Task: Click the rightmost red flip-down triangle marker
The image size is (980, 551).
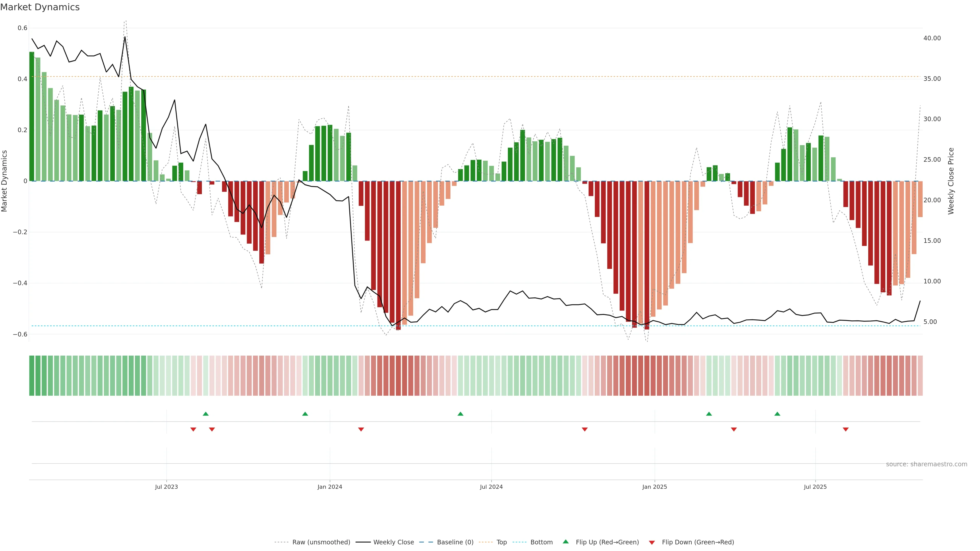Action: [x=846, y=429]
